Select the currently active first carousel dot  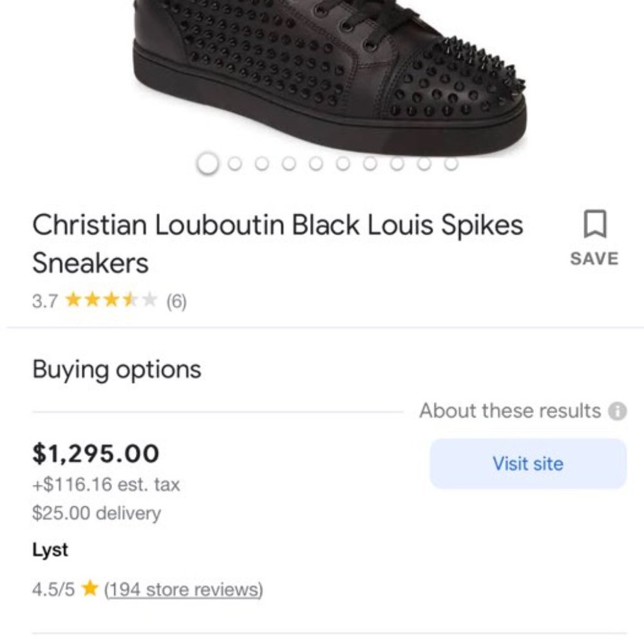tap(207, 163)
